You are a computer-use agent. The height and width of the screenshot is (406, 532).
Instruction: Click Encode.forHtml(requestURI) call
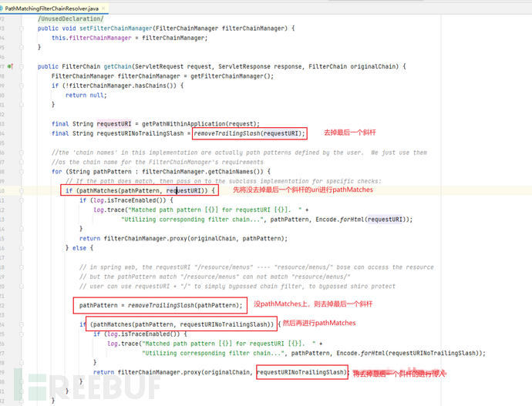click(362, 220)
